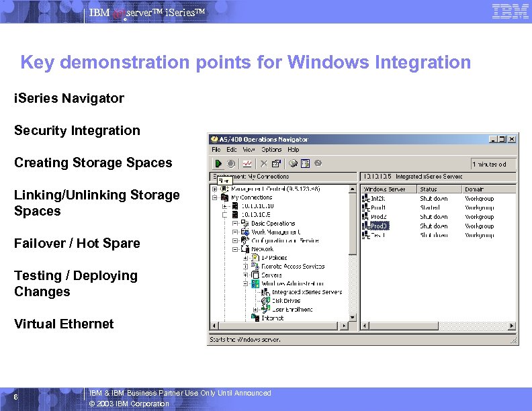Select Integrated xSeries Servers tree label
This screenshot has width=532, height=411.
307,292
